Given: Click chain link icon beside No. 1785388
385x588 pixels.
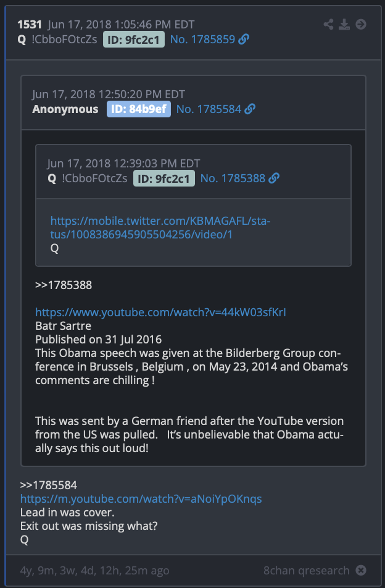Looking at the screenshot, I should point(274,178).
